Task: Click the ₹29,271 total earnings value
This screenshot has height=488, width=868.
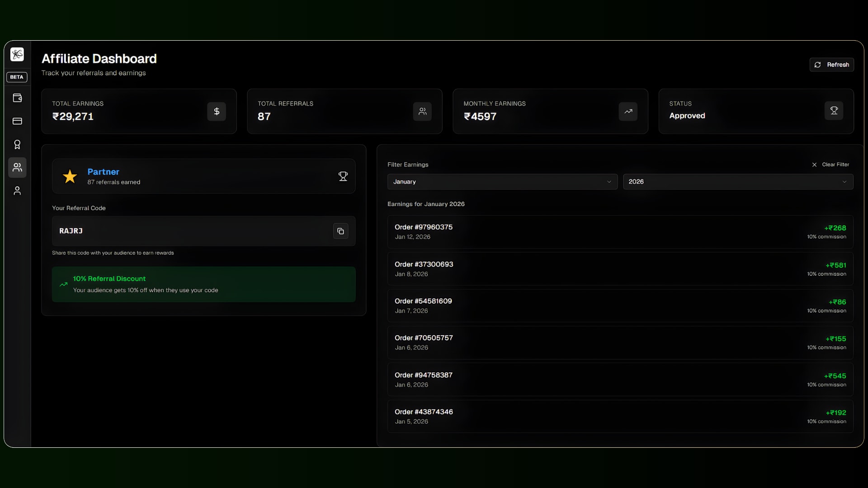Action: [x=73, y=117]
